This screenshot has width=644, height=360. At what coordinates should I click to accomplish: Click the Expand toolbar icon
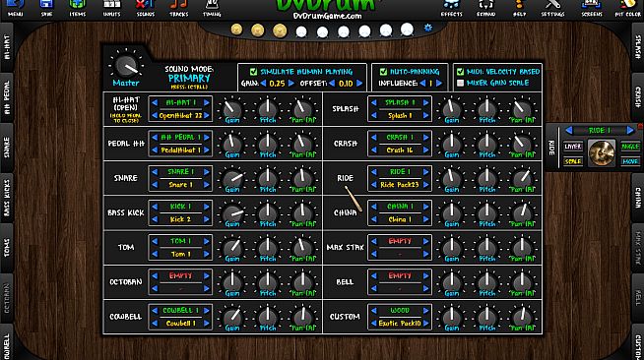[x=485, y=8]
